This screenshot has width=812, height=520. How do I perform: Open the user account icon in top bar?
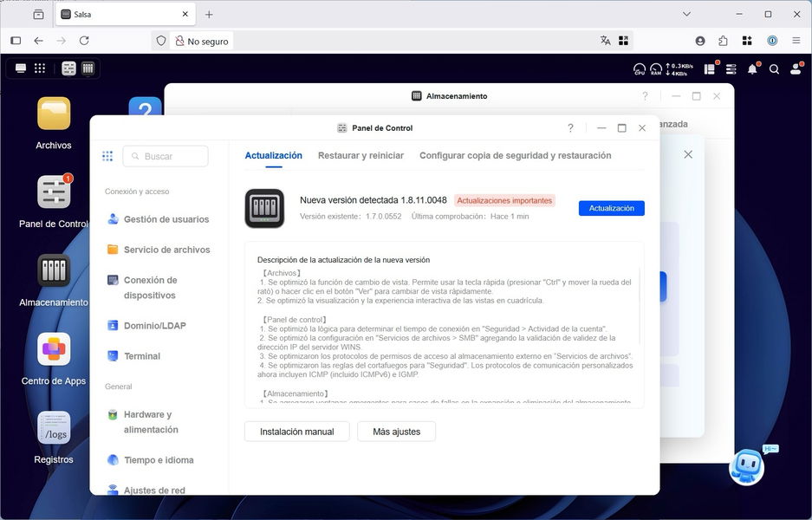(796, 69)
